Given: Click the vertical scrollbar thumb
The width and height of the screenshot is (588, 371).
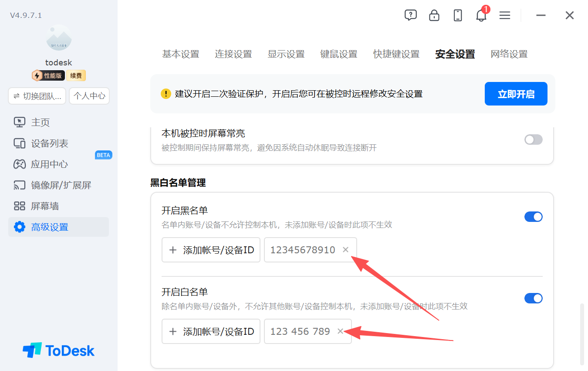Looking at the screenshot, I should click(x=582, y=334).
